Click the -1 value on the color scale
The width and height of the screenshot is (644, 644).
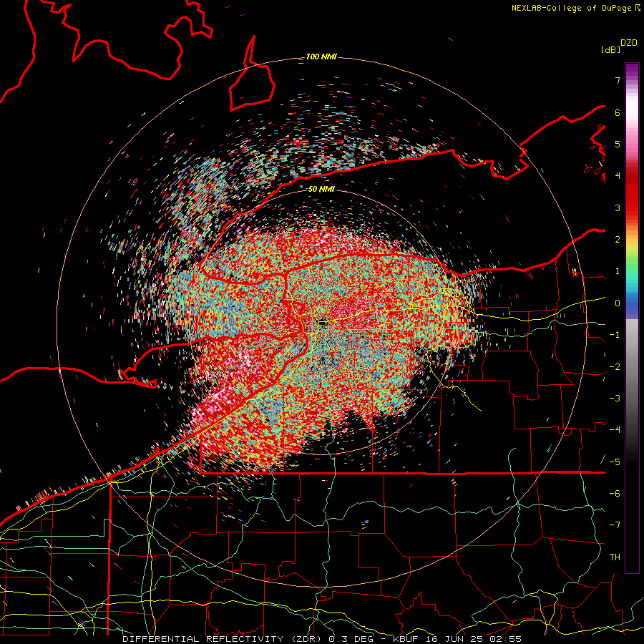(x=615, y=335)
